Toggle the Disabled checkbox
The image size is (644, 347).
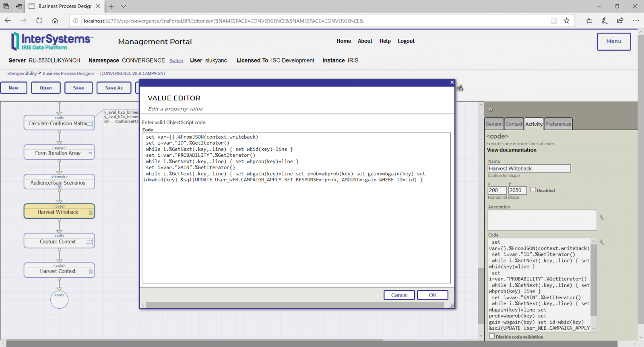tap(533, 190)
